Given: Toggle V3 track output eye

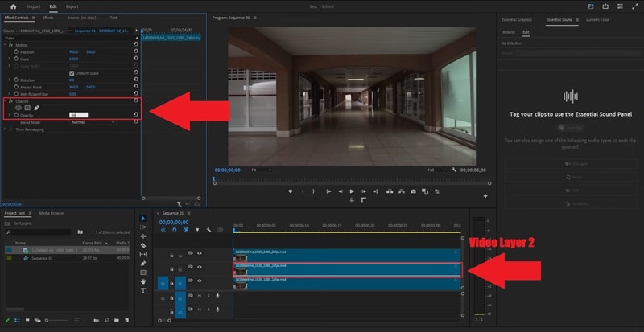Looking at the screenshot, I should (x=200, y=253).
